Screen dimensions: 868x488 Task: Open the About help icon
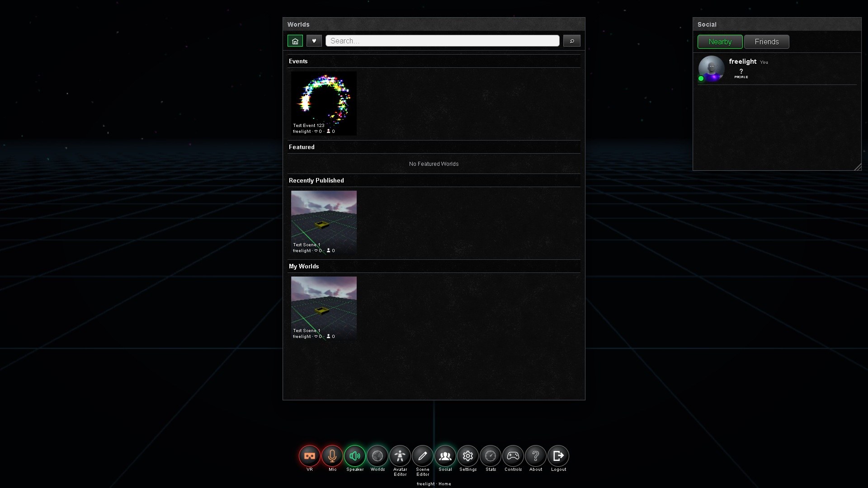536,456
